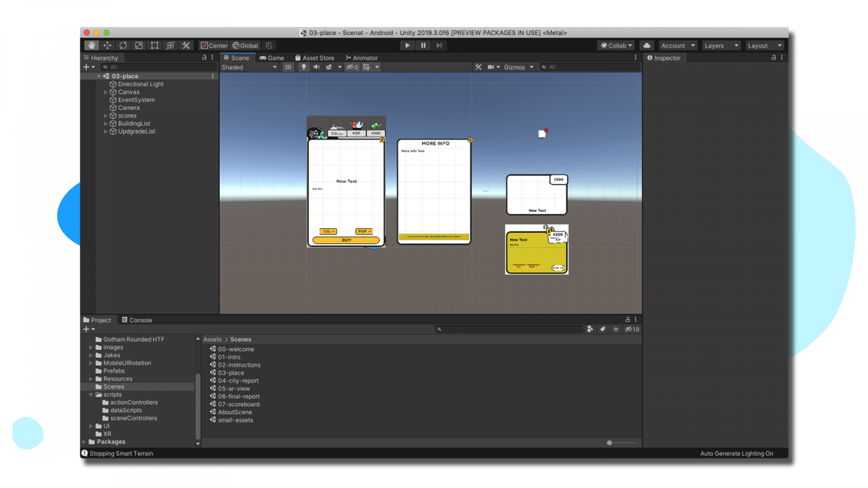
Task: Open the Collab dropdown
Action: coord(616,46)
